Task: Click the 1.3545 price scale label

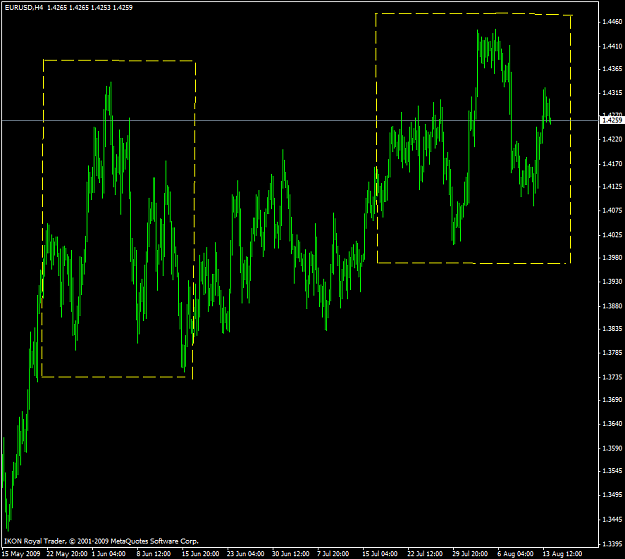Action: pyautogui.click(x=612, y=471)
